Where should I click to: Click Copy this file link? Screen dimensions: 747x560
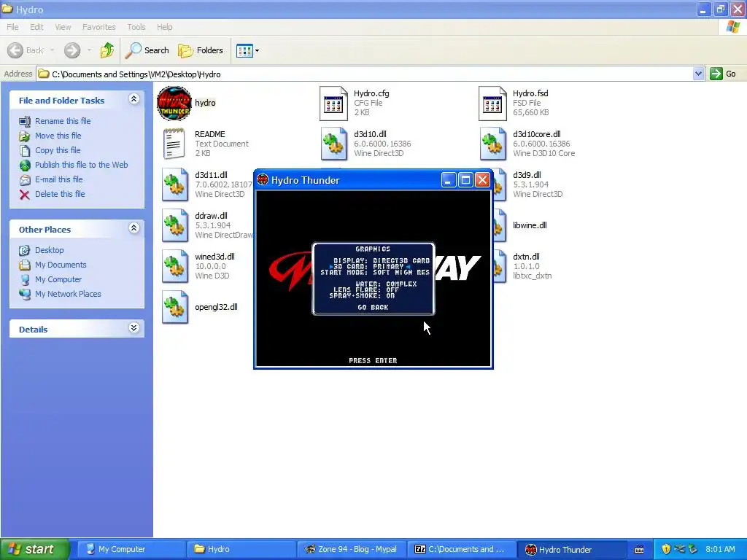(x=58, y=150)
